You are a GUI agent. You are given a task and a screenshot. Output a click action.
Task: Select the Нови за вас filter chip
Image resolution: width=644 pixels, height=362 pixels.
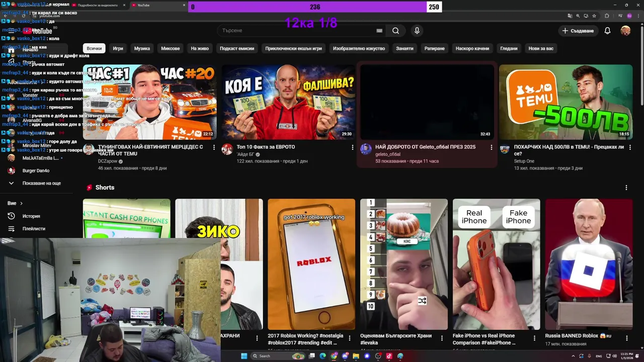(x=541, y=48)
